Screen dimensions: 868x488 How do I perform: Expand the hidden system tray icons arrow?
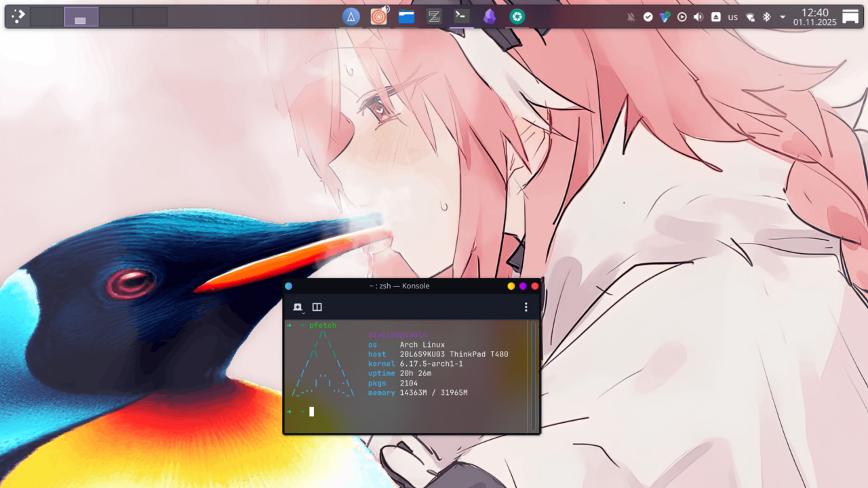point(783,17)
